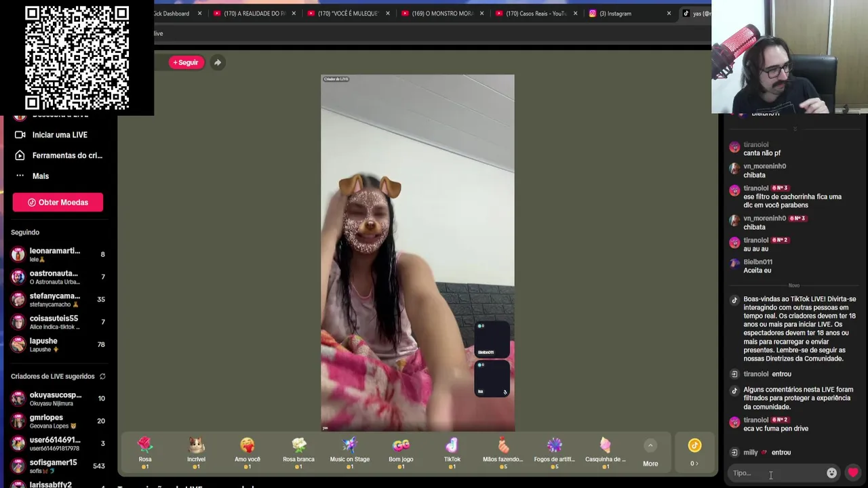Open emoji picker in chat
Screen dimensions: 868x488
click(831, 473)
